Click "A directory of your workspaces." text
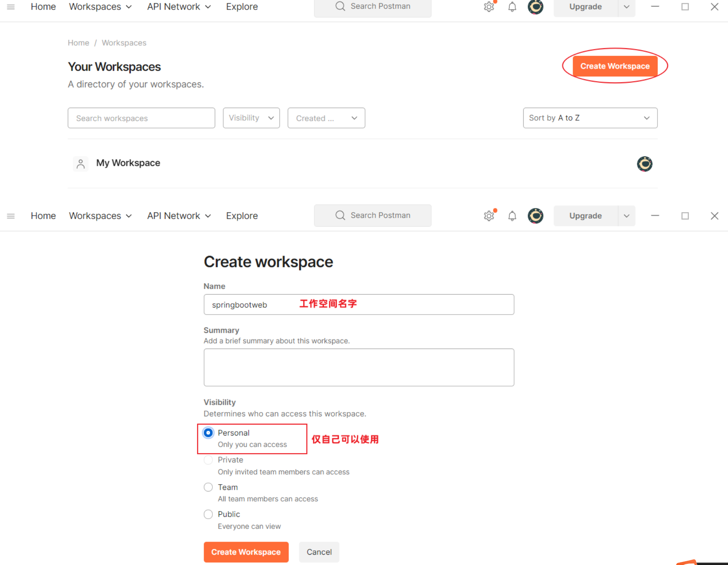Viewport: 728px width, 565px height. tap(136, 84)
